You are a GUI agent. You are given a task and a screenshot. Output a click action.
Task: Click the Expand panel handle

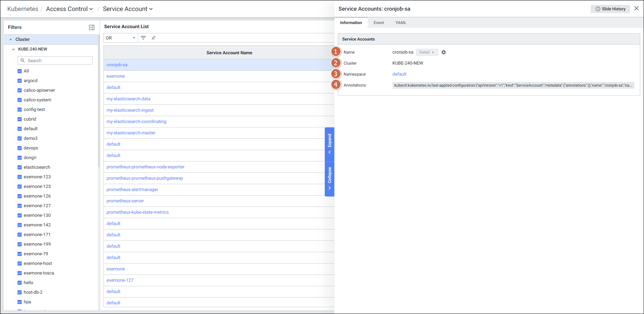(329, 144)
